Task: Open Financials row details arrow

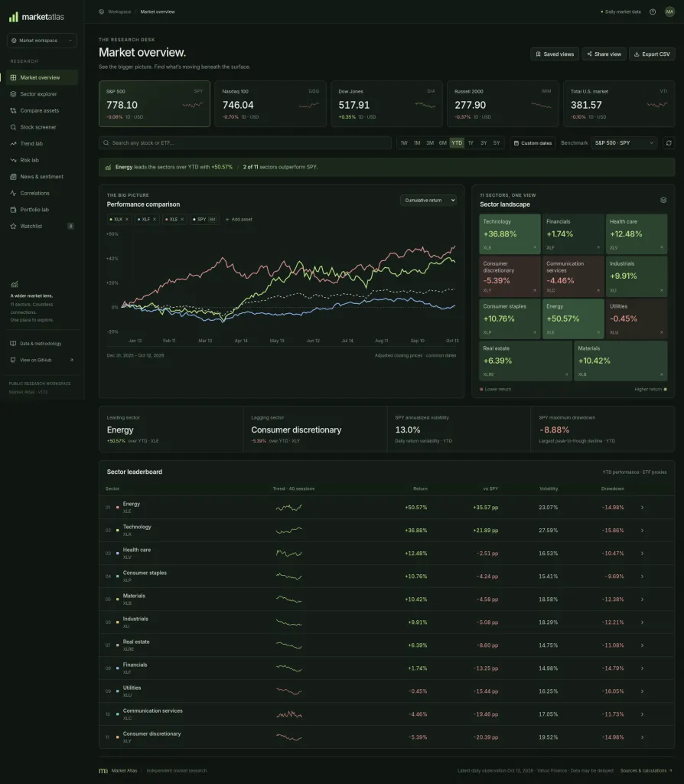Action: point(642,668)
